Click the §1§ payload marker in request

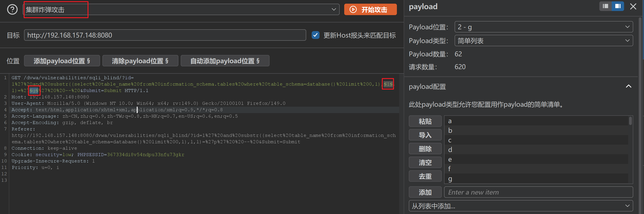click(x=388, y=84)
